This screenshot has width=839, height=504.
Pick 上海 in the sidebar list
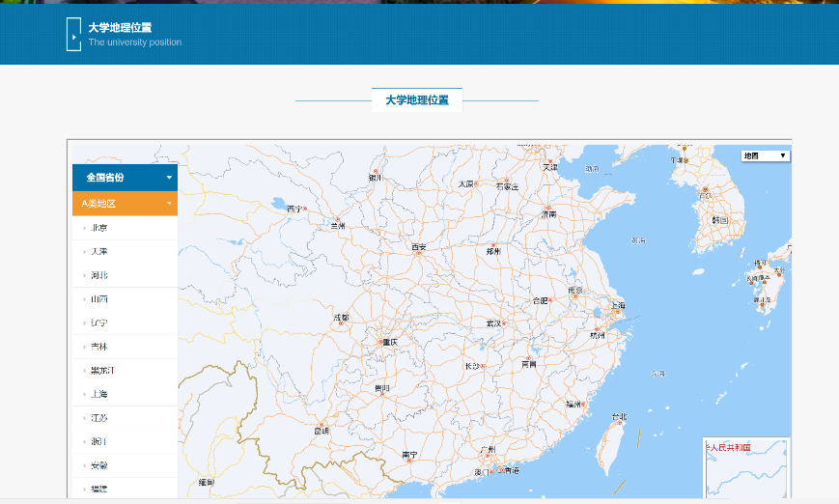(x=99, y=394)
